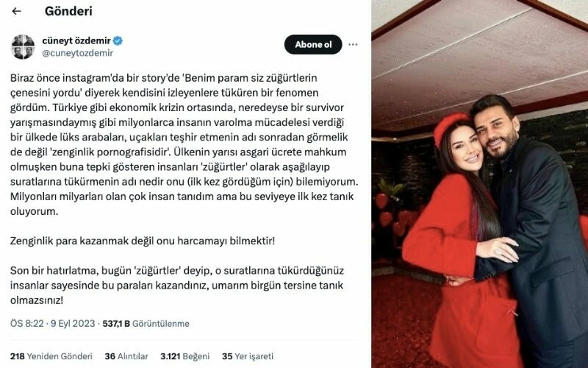Click the Gönderi page heading
Viewport: 588px width, 368px height.
click(x=68, y=11)
